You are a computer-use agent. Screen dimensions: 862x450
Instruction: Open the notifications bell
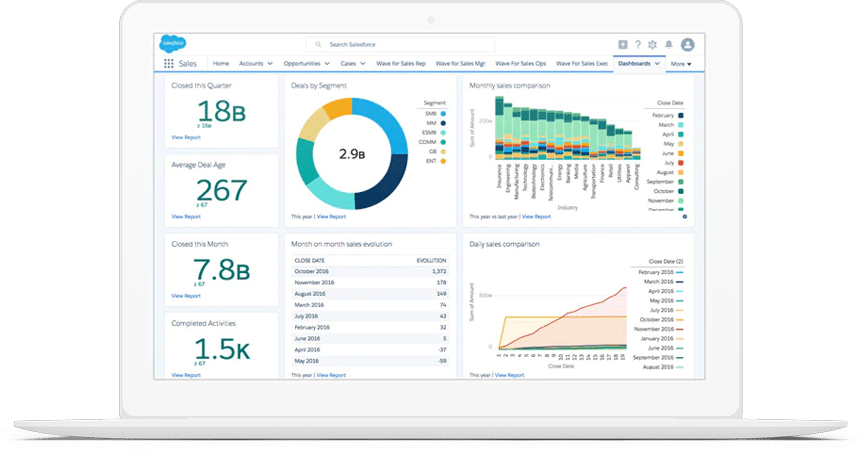tap(668, 45)
